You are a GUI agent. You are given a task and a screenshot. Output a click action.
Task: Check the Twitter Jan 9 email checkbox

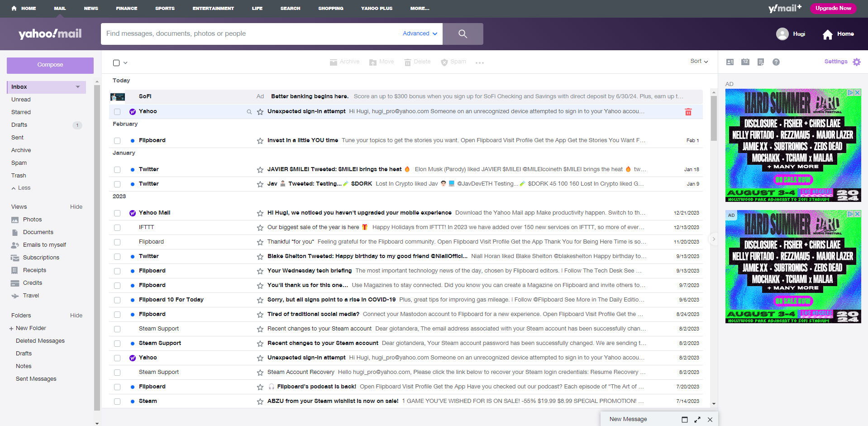(x=117, y=184)
